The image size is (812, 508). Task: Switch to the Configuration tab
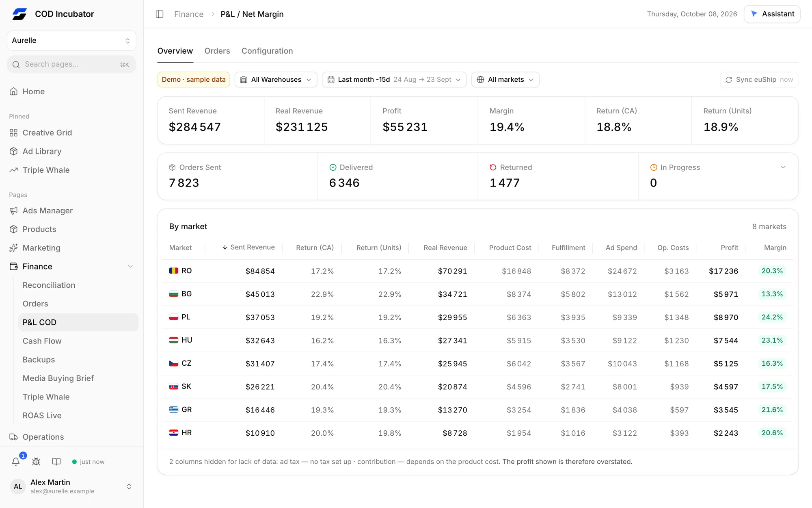click(267, 51)
